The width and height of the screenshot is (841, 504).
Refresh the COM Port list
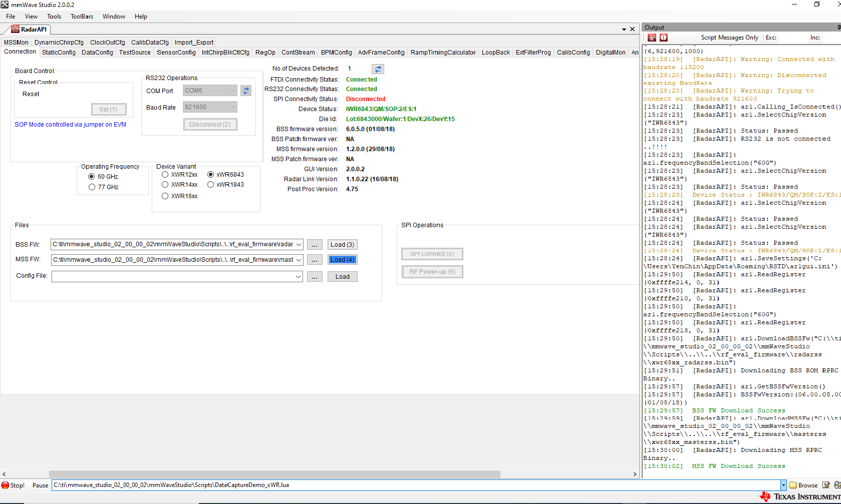pyautogui.click(x=245, y=91)
